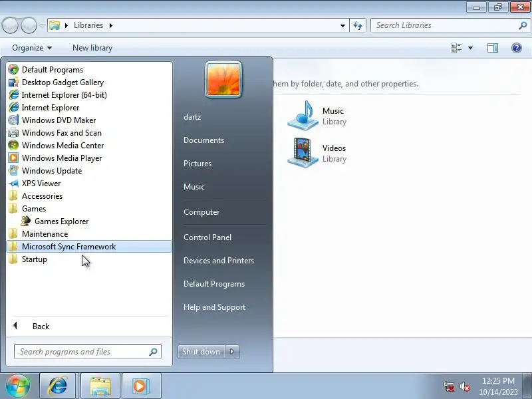Click the New library button
The width and height of the screenshot is (532, 399).
click(x=92, y=48)
